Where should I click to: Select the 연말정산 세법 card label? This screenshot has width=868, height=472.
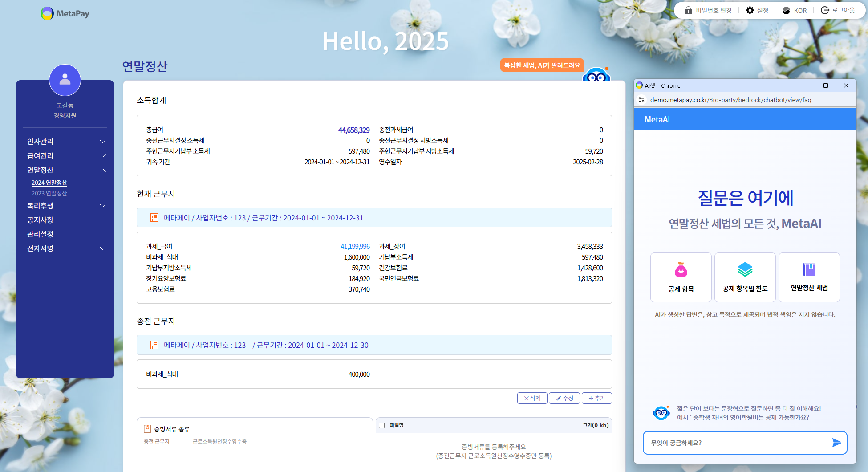[809, 288]
